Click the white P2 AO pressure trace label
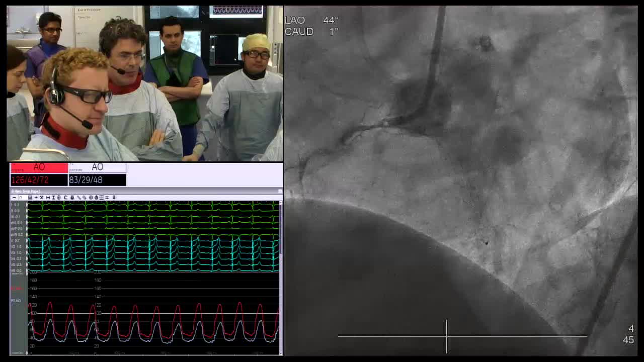644x362 pixels. click(16, 301)
